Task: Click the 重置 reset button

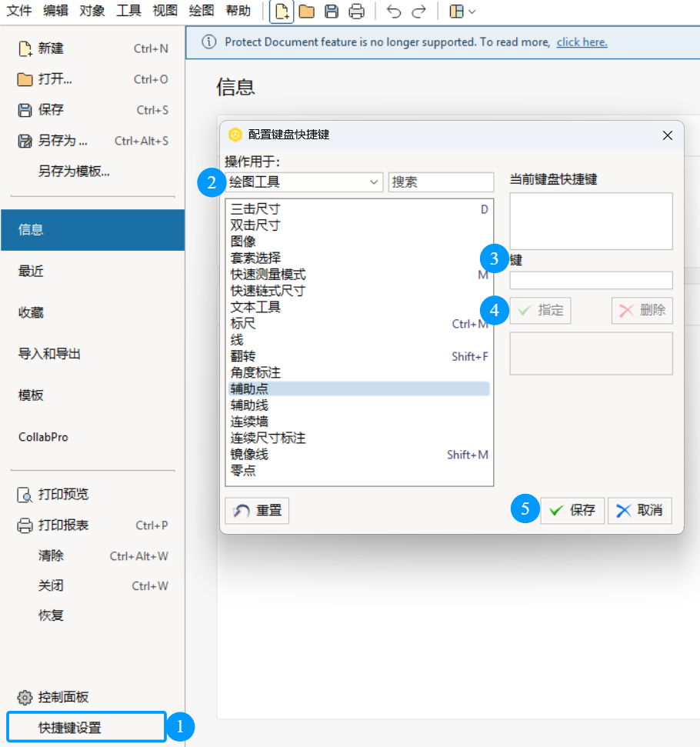Action: click(x=257, y=511)
